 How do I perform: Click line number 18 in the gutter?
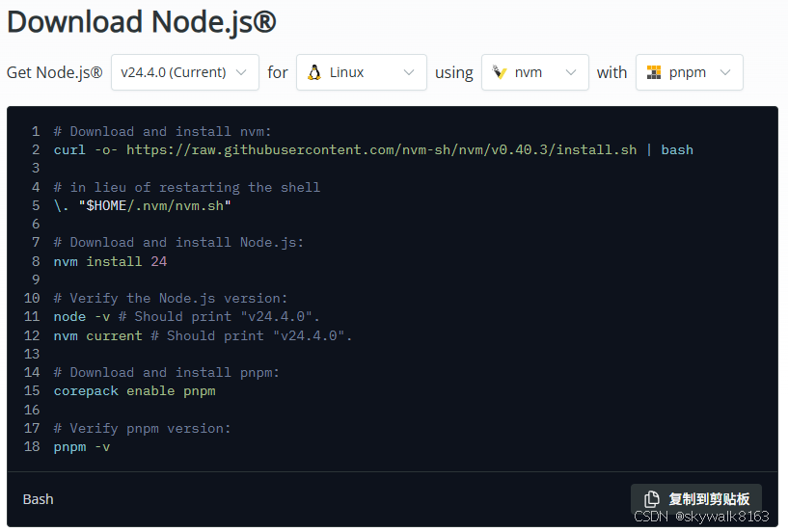click(32, 446)
